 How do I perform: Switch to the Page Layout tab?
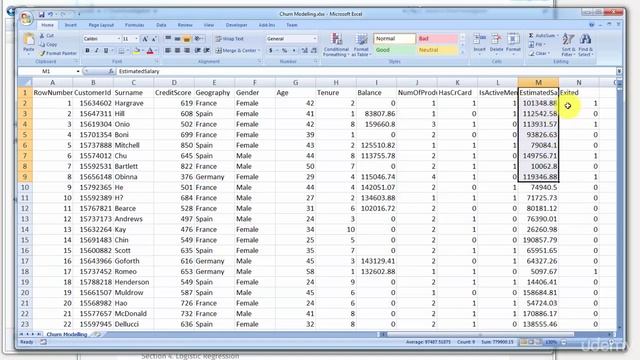tap(101, 25)
